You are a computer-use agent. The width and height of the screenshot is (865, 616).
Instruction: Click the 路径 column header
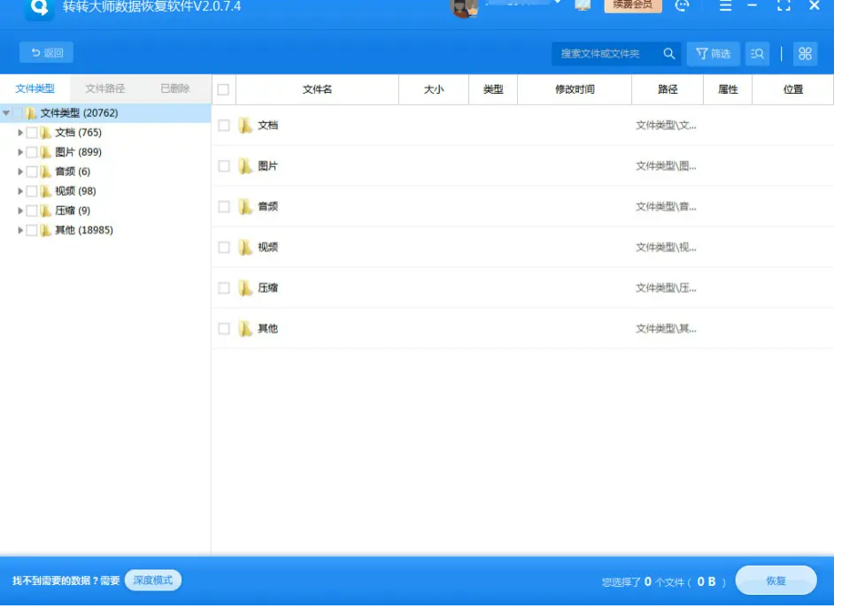668,89
